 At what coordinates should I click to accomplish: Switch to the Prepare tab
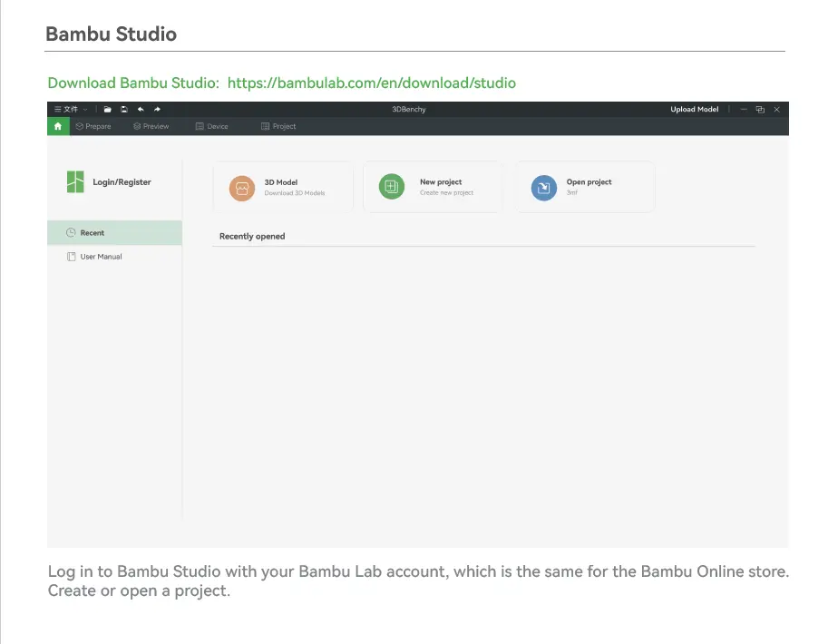(x=93, y=126)
